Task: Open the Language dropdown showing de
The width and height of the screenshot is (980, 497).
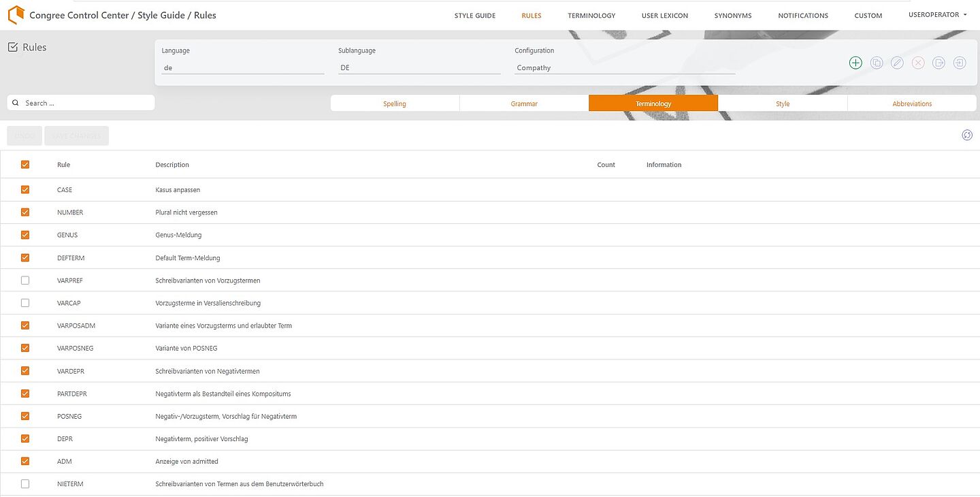Action: pos(242,68)
